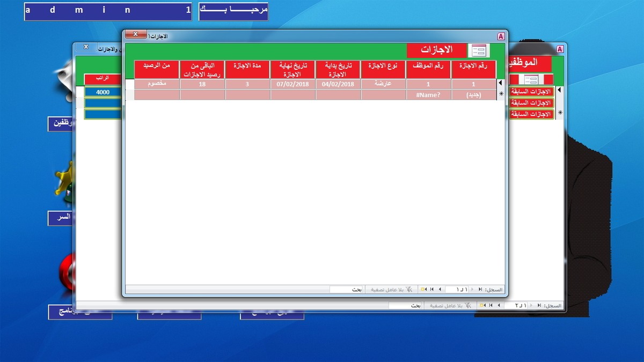Click the start date field 04/02/2018
The height and width of the screenshot is (362, 644).
click(338, 84)
